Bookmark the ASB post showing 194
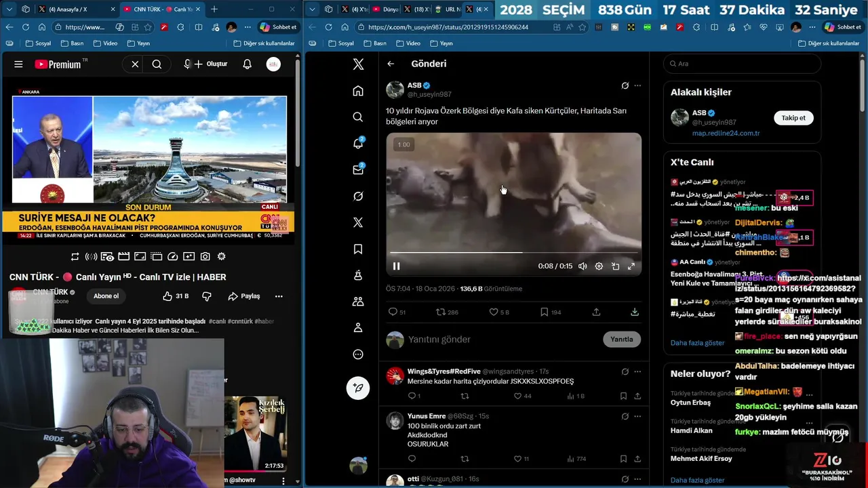 pos(551,312)
